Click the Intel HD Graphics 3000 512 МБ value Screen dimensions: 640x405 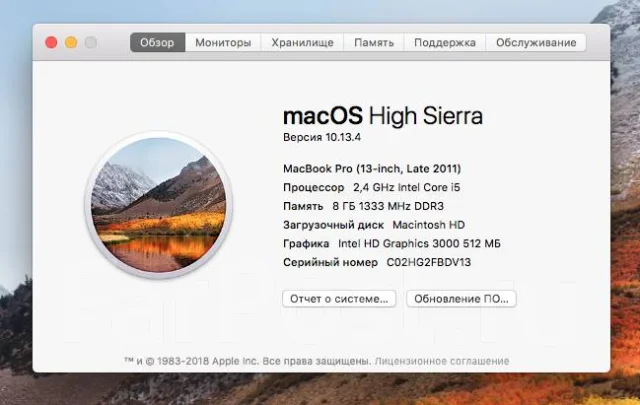pyautogui.click(x=419, y=244)
